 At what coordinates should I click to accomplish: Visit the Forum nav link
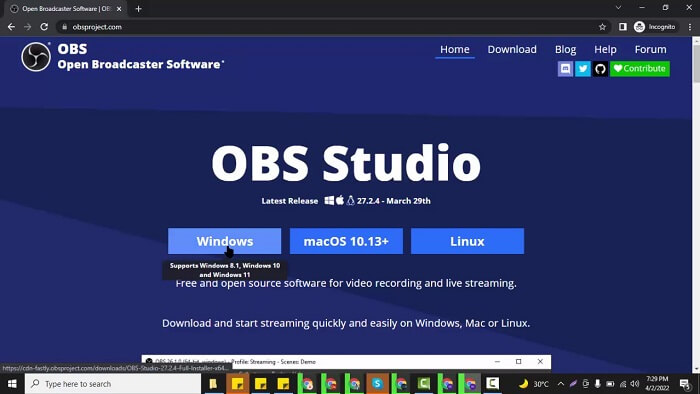(x=650, y=50)
